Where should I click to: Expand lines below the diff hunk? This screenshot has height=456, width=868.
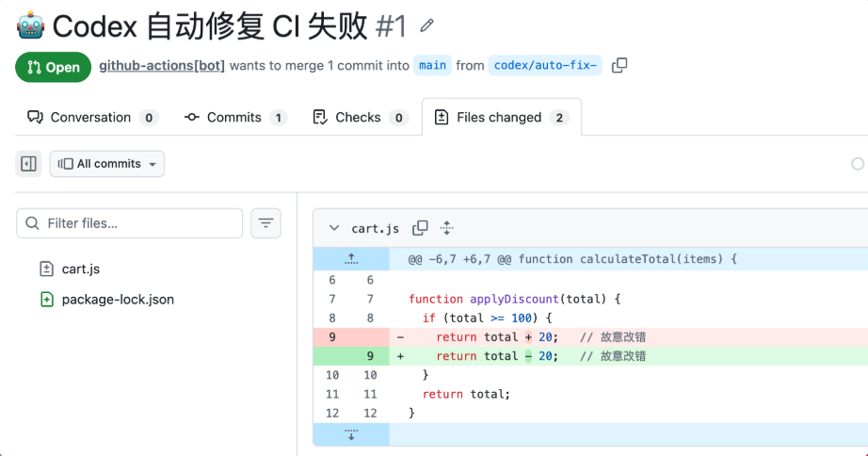click(x=351, y=434)
